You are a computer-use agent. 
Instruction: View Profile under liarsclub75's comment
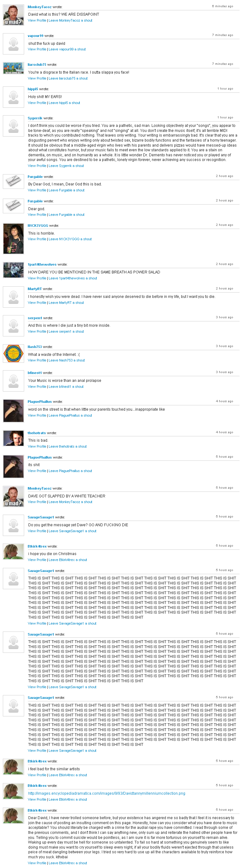tap(37, 79)
